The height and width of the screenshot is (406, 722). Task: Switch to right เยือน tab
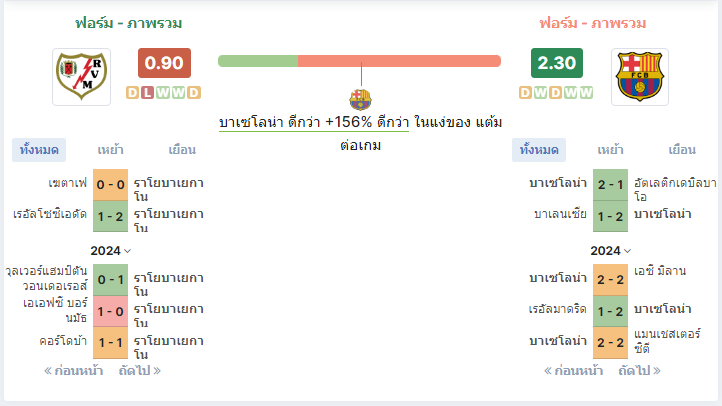click(682, 150)
